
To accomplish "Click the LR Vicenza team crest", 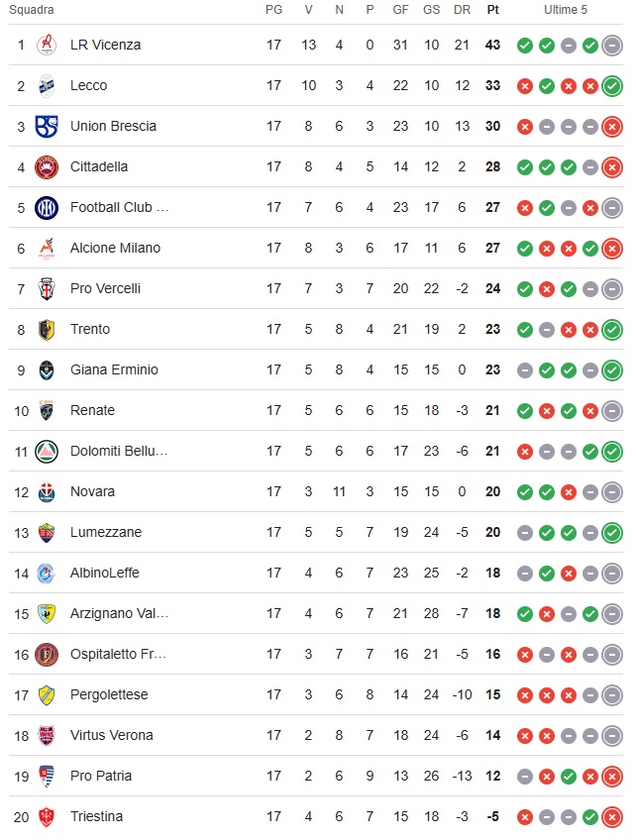I will point(47,45).
